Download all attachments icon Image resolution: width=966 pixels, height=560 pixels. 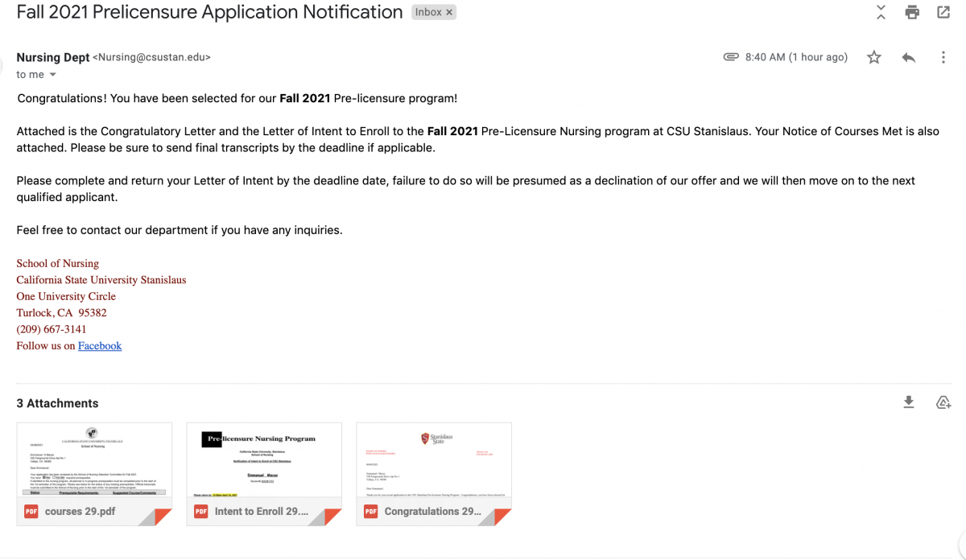[909, 402]
